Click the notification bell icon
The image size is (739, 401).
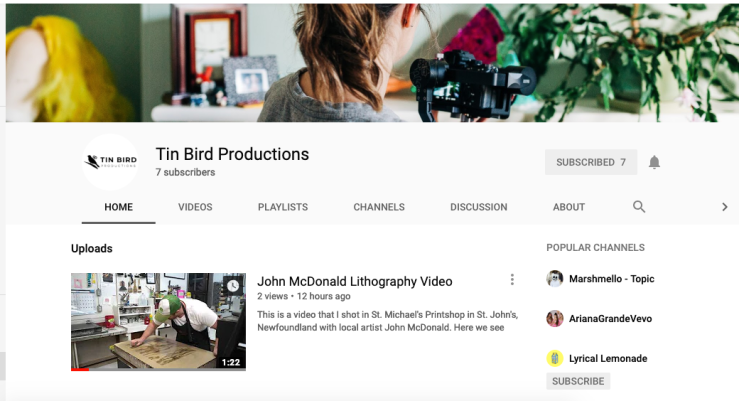[654, 162]
